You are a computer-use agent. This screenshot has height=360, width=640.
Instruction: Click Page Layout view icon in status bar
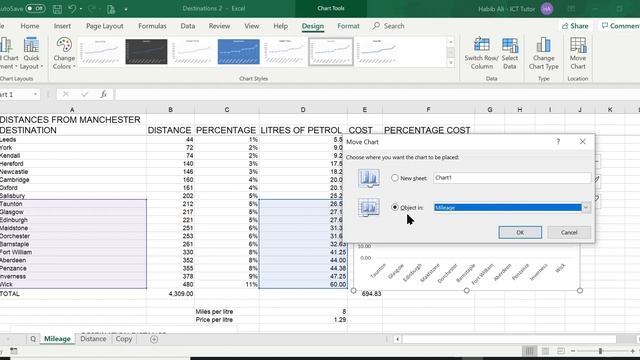coord(545,351)
